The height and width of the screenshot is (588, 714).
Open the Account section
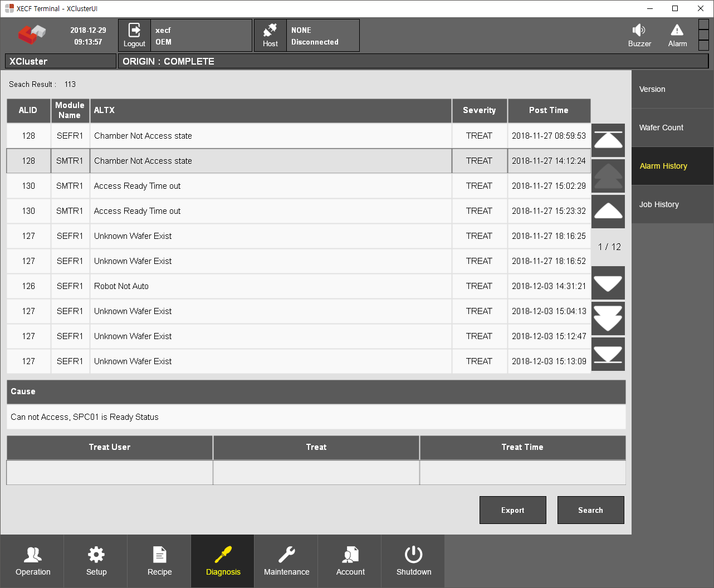point(350,561)
